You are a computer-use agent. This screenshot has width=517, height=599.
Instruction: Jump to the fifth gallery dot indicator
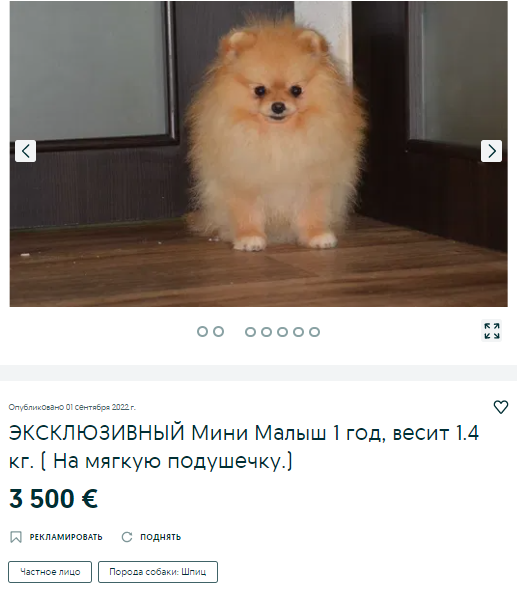pos(266,332)
